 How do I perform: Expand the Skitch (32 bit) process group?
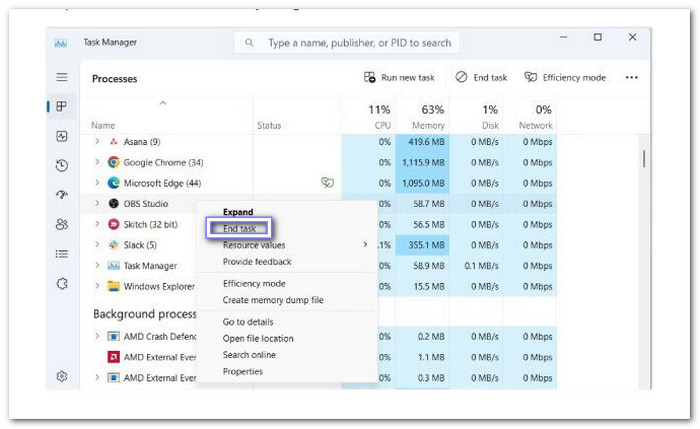[97, 224]
